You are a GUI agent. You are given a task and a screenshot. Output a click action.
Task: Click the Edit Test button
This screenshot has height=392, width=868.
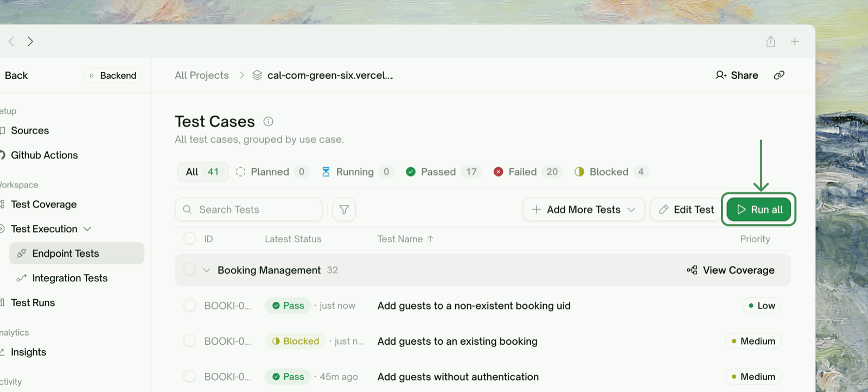[686, 210]
